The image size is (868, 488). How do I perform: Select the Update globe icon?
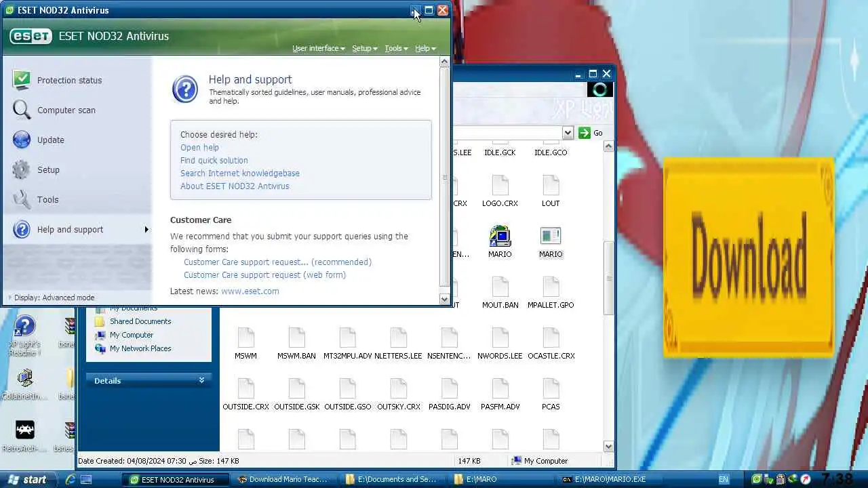[x=22, y=140]
